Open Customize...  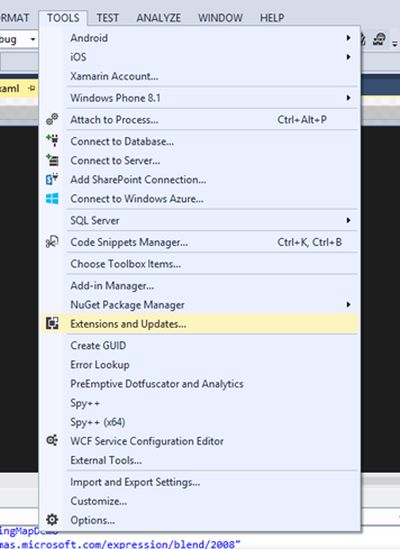click(200, 501)
